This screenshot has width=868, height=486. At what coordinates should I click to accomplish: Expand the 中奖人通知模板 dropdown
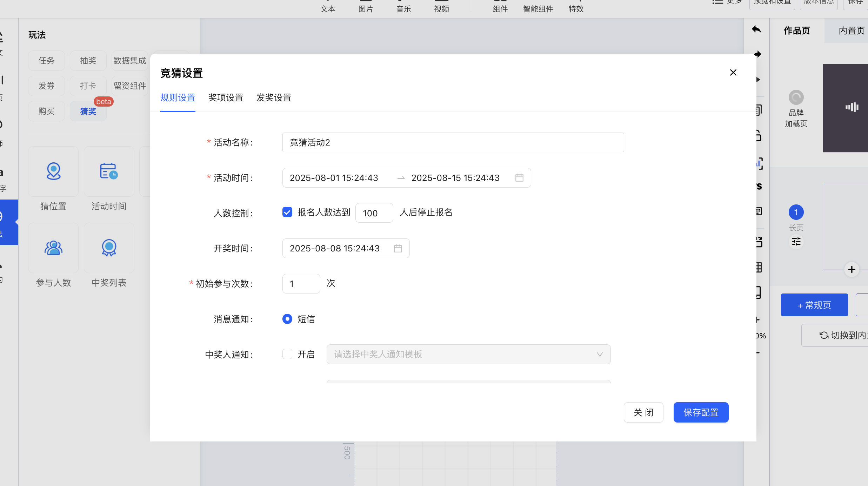coord(468,354)
